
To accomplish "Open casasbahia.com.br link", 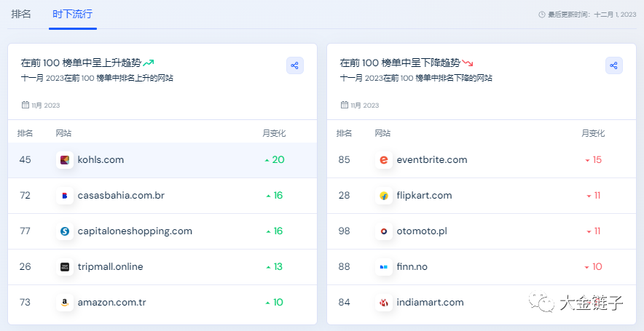I will (121, 195).
